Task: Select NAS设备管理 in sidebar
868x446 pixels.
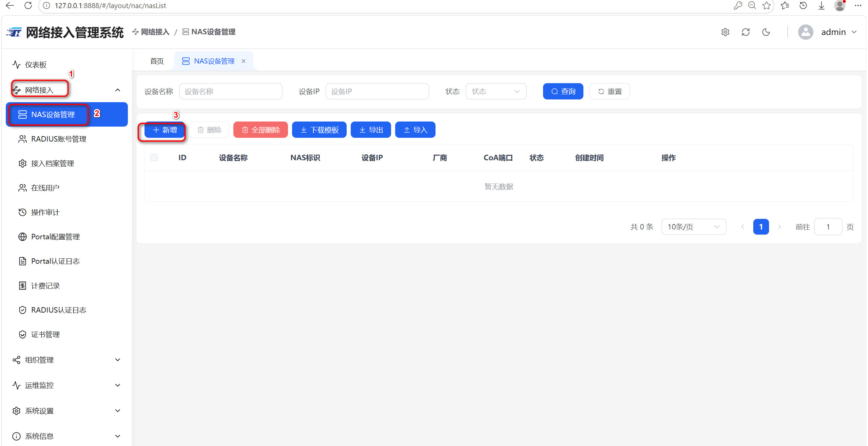Action: 67,114
